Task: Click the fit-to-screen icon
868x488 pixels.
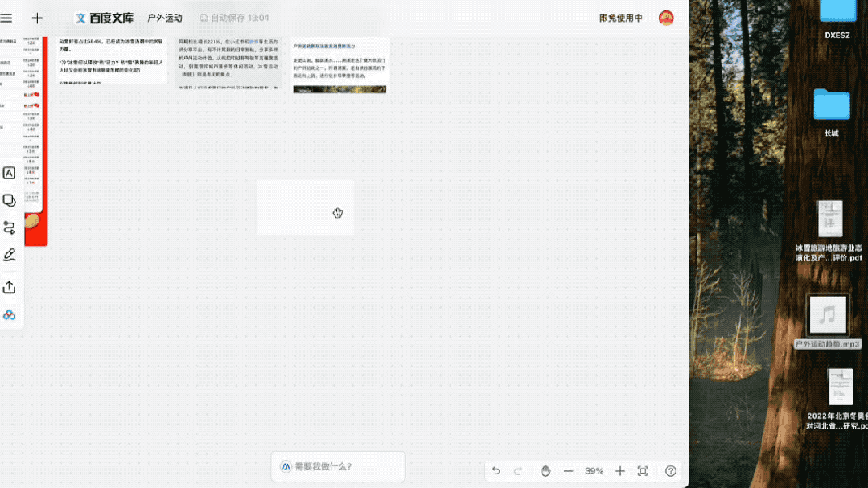Action: (643, 471)
